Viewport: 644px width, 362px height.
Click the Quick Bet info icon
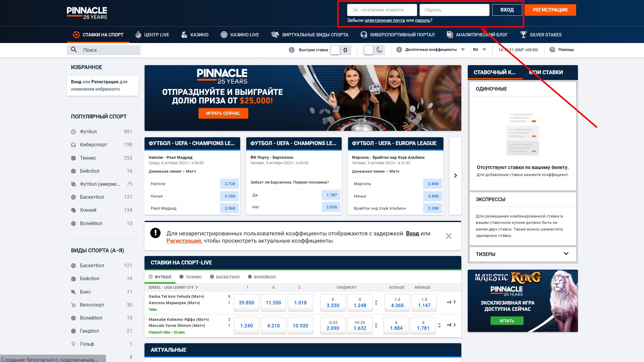(291, 50)
